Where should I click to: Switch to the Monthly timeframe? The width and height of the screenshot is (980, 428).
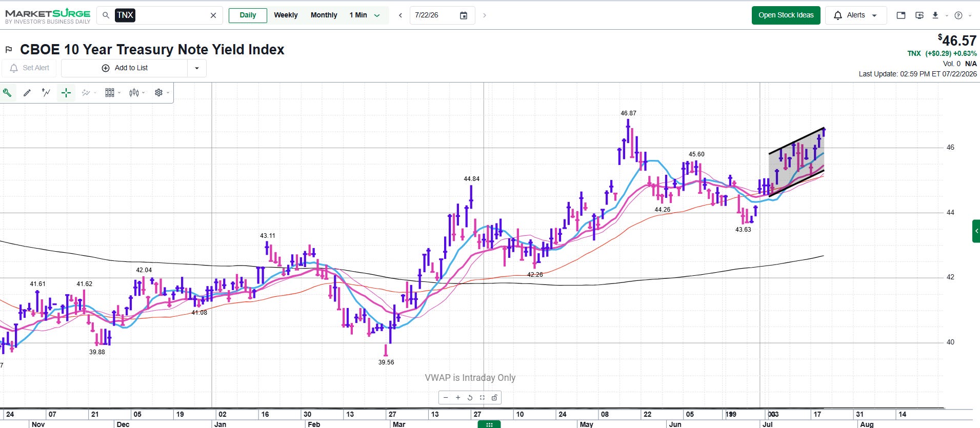coord(324,15)
